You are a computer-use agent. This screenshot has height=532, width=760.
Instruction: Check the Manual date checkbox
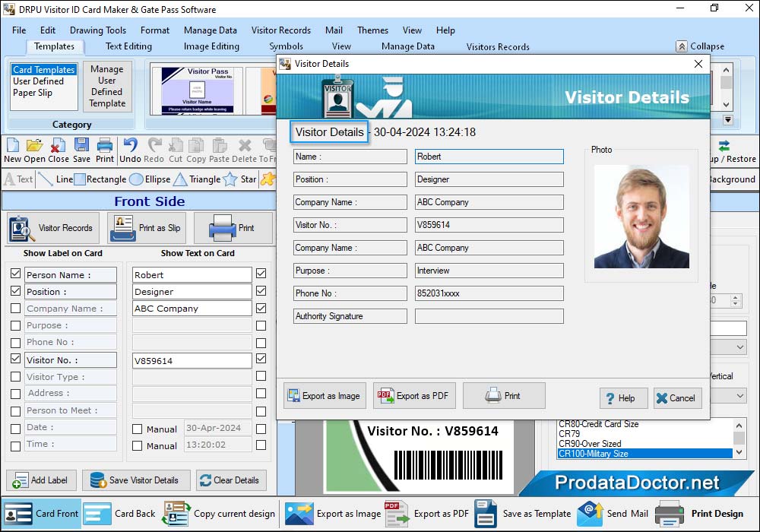[x=137, y=429]
